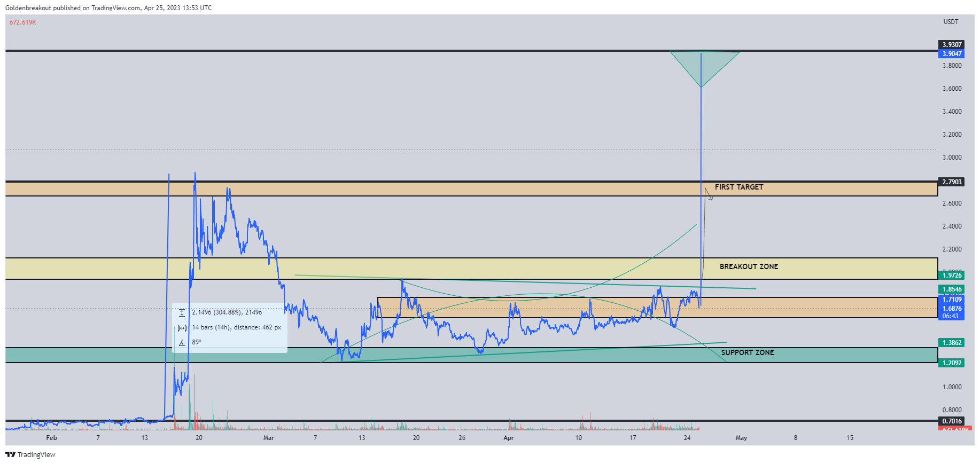Click the 14 bars (14h) distance text
Viewport: 980px width, 464px height.
(236, 327)
